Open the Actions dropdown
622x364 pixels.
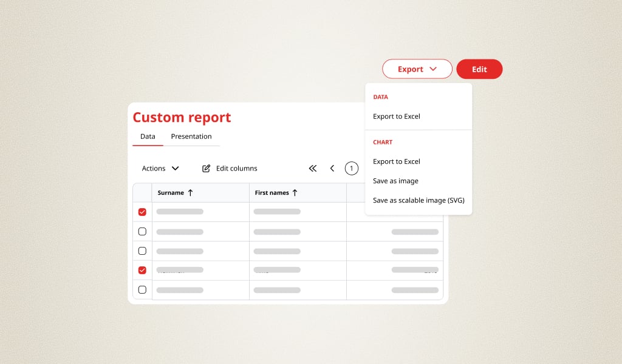[x=160, y=168]
